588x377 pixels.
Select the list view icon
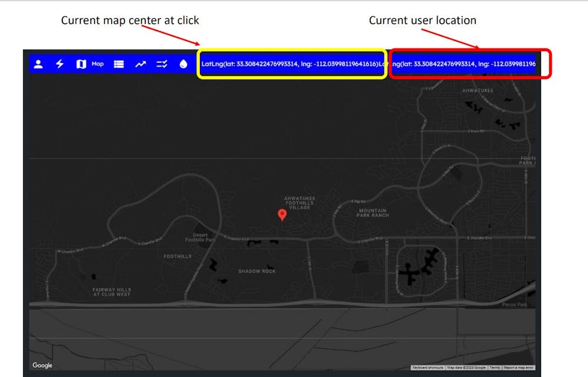pos(118,64)
